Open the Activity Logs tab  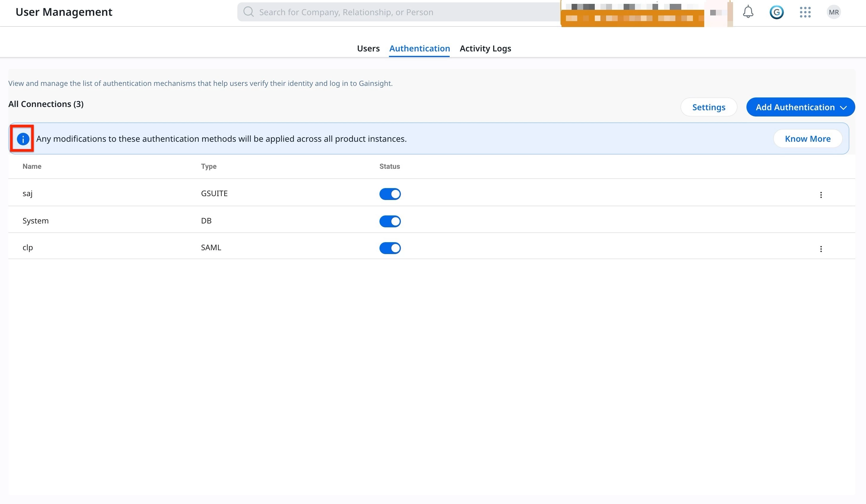485,48
